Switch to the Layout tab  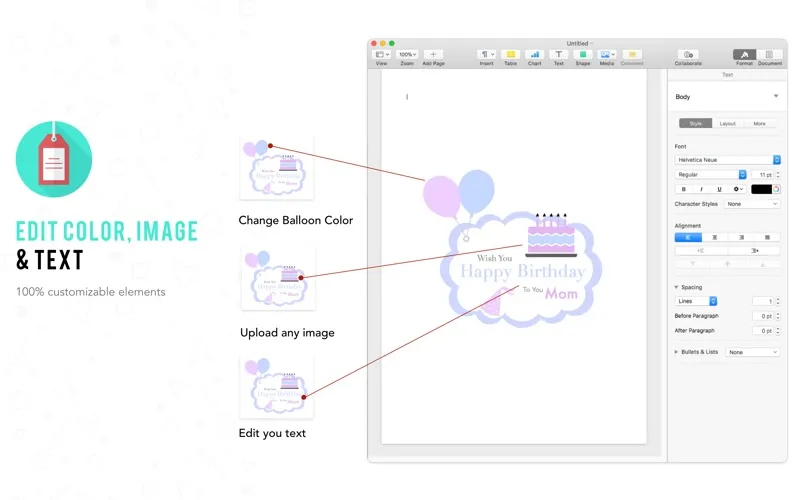pos(727,123)
